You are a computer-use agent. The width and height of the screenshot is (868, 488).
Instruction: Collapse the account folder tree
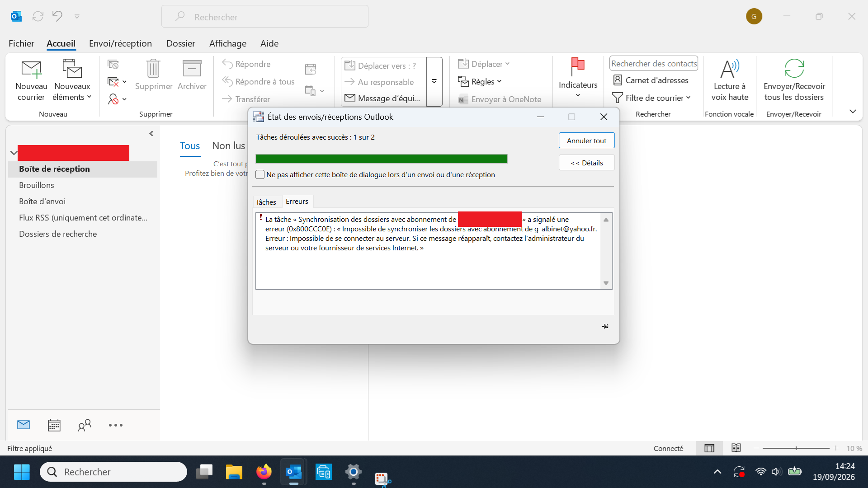click(x=14, y=153)
